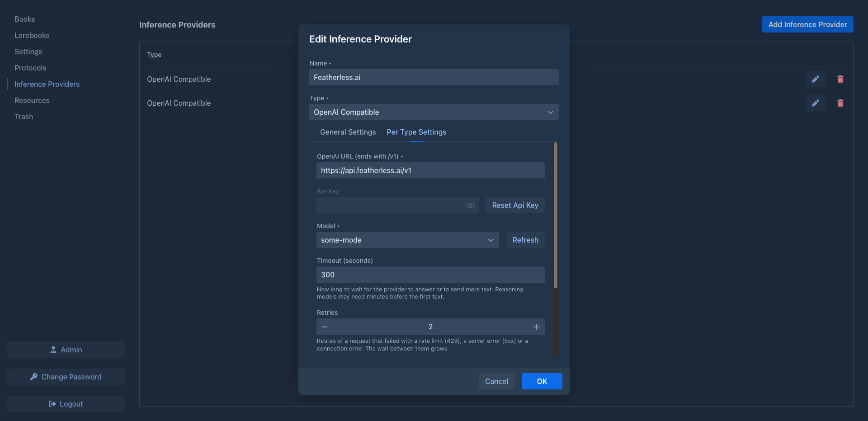Open Resources in the sidebar
The image size is (868, 421).
point(32,100)
